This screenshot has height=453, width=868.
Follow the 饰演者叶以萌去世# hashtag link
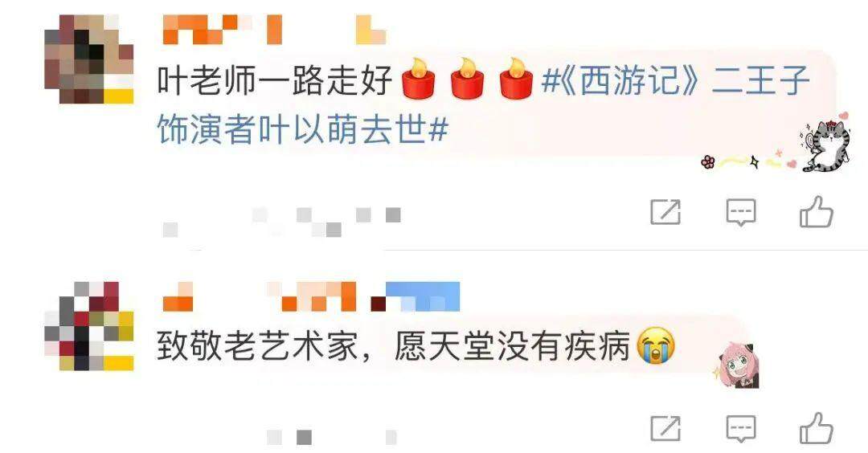click(302, 130)
